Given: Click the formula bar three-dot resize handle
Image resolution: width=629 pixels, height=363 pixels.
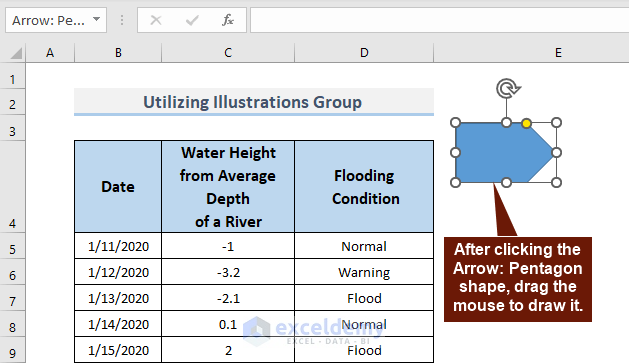Looking at the screenshot, I should [122, 20].
